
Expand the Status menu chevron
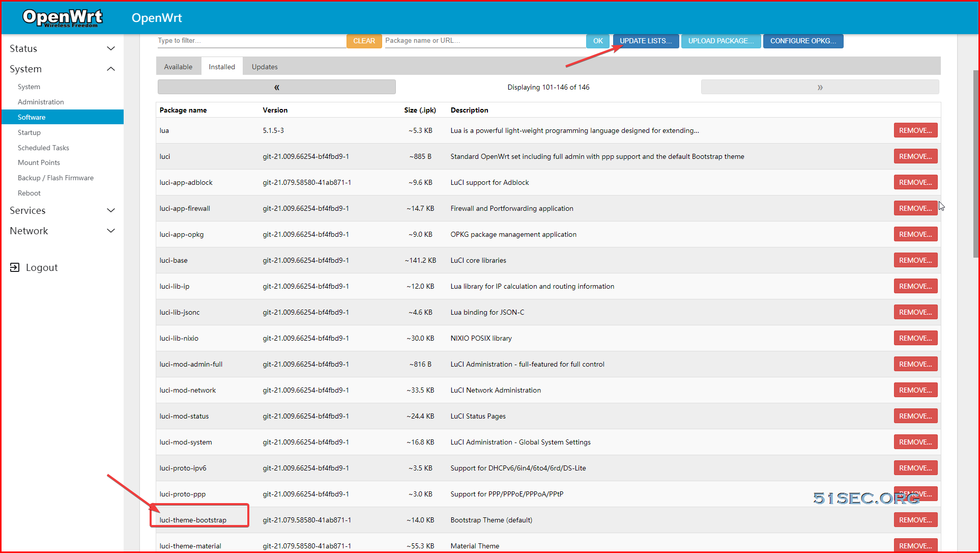(111, 48)
